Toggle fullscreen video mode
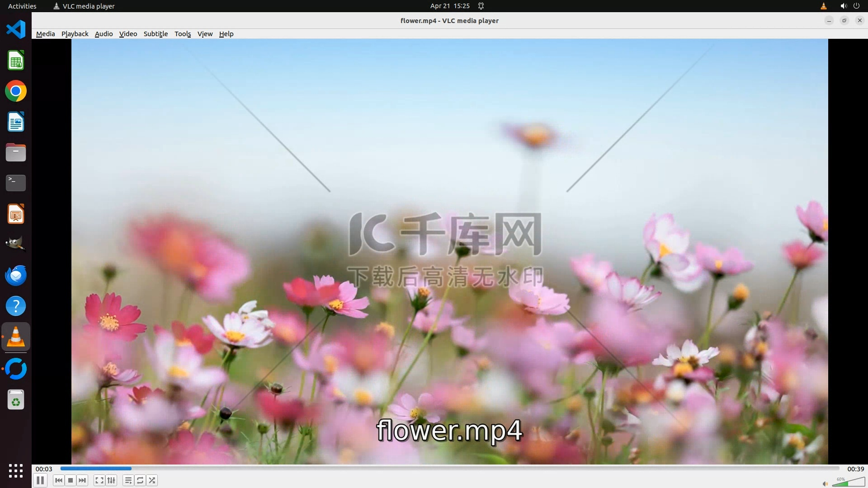The width and height of the screenshot is (868, 488). point(99,480)
